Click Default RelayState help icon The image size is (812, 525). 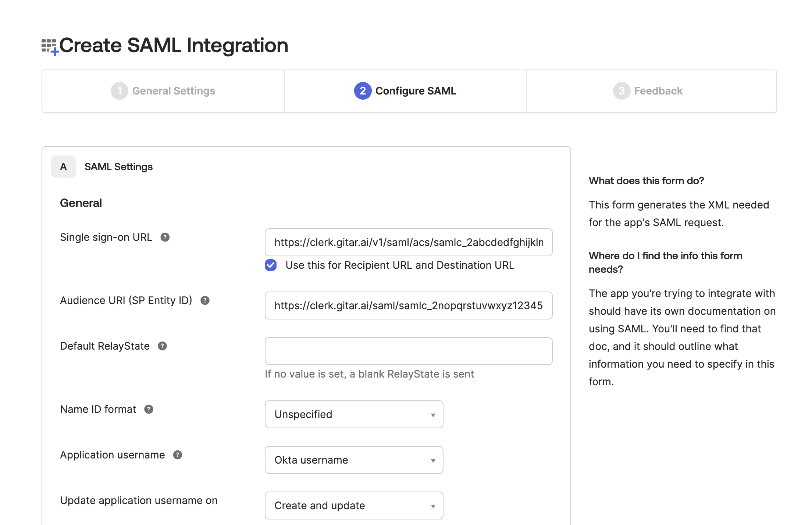(x=162, y=346)
